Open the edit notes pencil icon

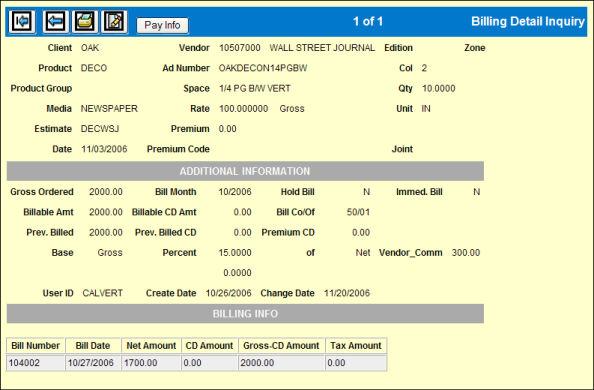(x=114, y=22)
